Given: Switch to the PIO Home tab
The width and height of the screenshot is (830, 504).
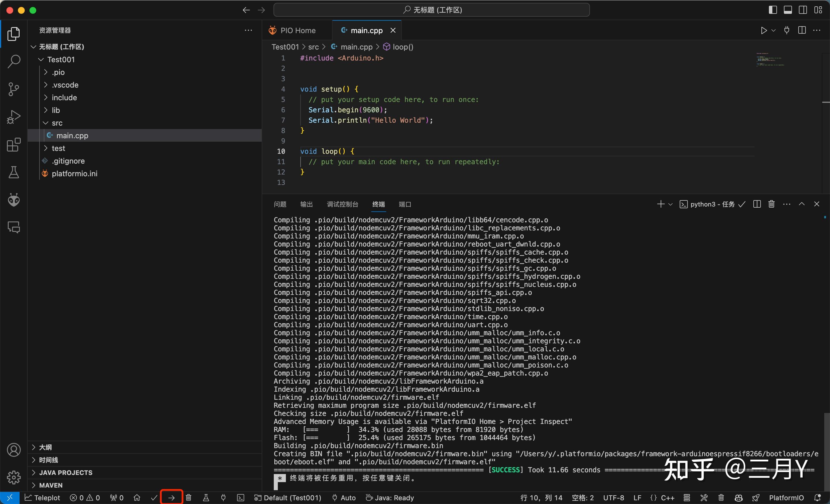Looking at the screenshot, I should [297, 30].
